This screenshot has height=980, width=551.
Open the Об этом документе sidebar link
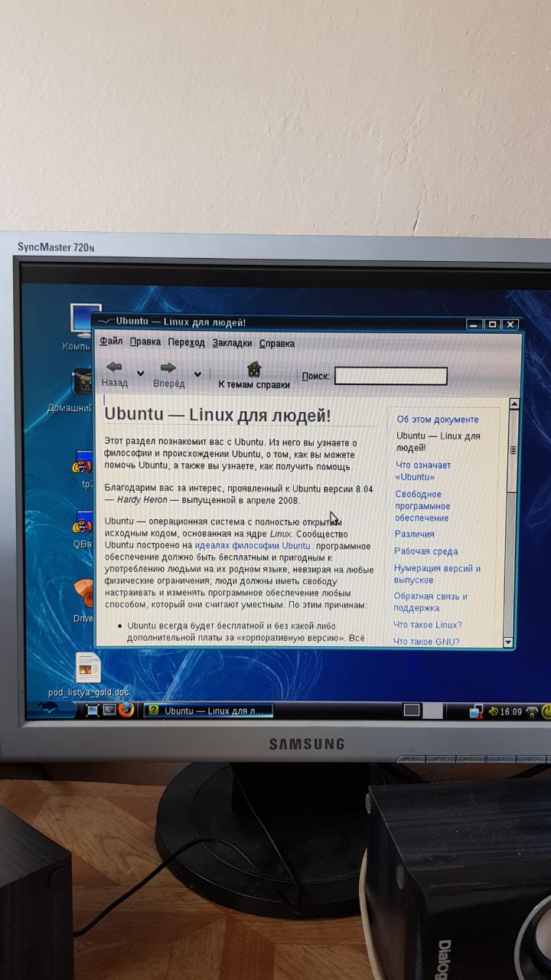(x=438, y=420)
